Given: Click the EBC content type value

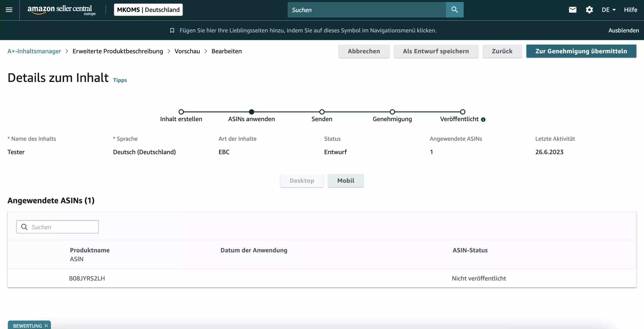Looking at the screenshot, I should click(x=224, y=152).
